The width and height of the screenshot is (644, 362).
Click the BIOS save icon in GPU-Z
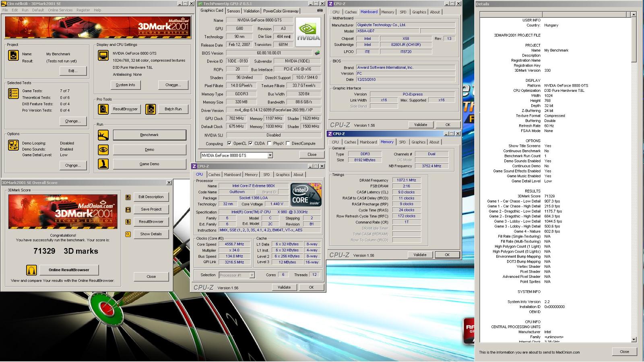click(x=317, y=53)
